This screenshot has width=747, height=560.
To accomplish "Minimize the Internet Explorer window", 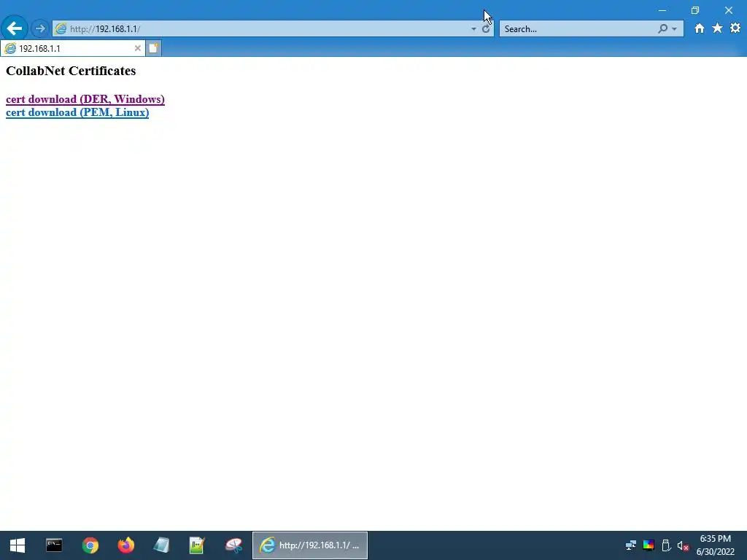I will click(662, 10).
